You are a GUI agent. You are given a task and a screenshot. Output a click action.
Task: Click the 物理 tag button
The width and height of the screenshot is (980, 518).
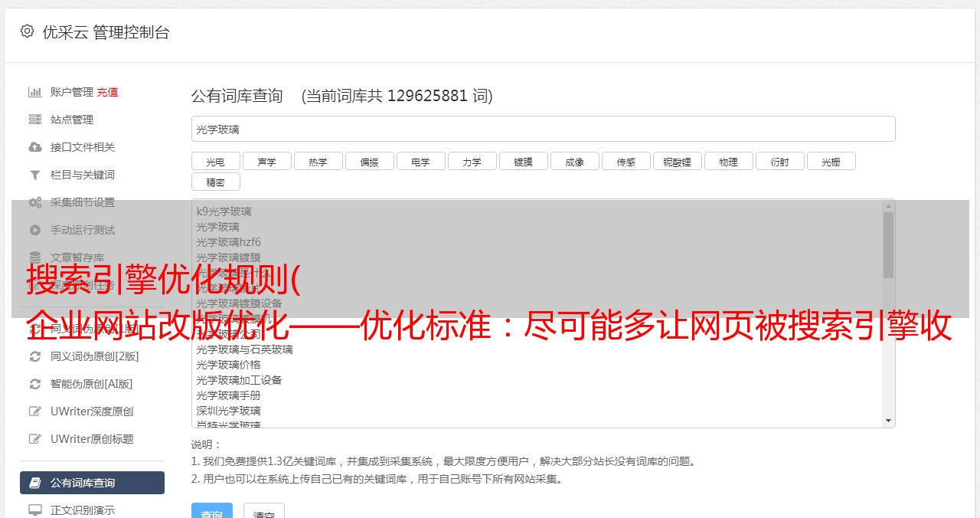point(728,161)
